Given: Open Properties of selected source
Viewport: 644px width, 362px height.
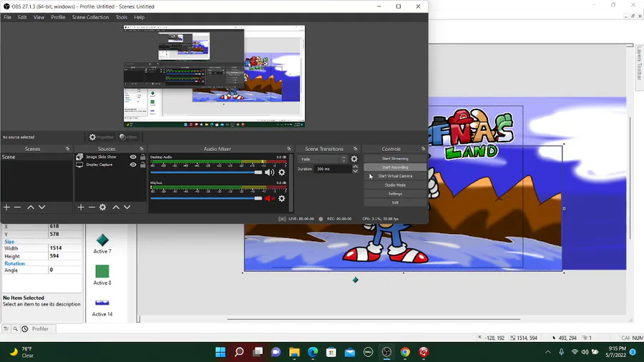Looking at the screenshot, I should point(101,137).
